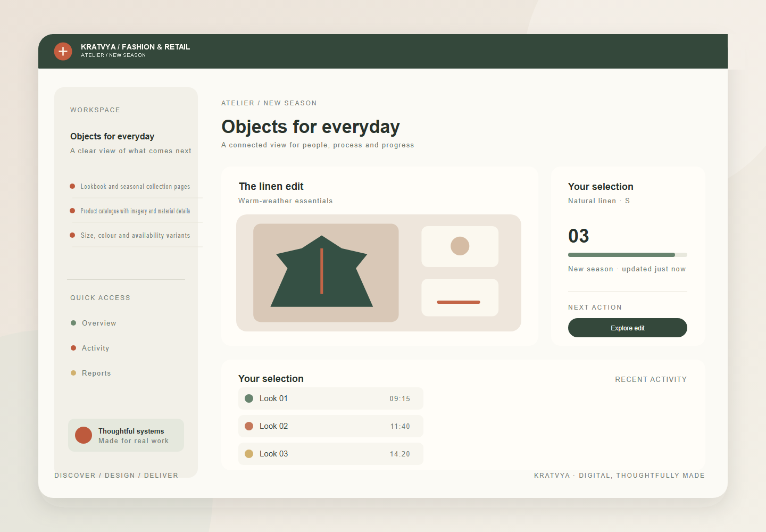The height and width of the screenshot is (532, 766).
Task: Click the selection progress bar
Action: (628, 255)
